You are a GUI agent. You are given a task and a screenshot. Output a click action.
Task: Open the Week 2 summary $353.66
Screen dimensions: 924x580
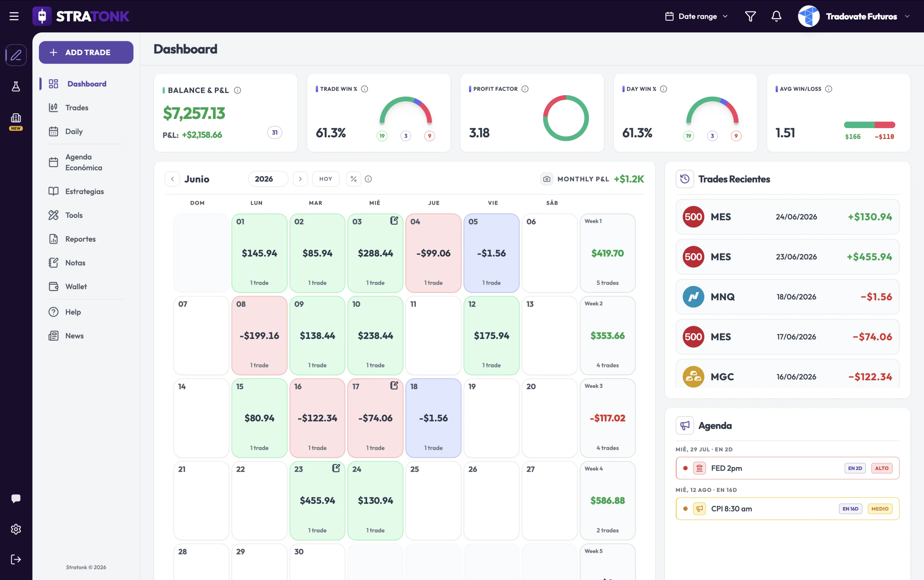(607, 336)
